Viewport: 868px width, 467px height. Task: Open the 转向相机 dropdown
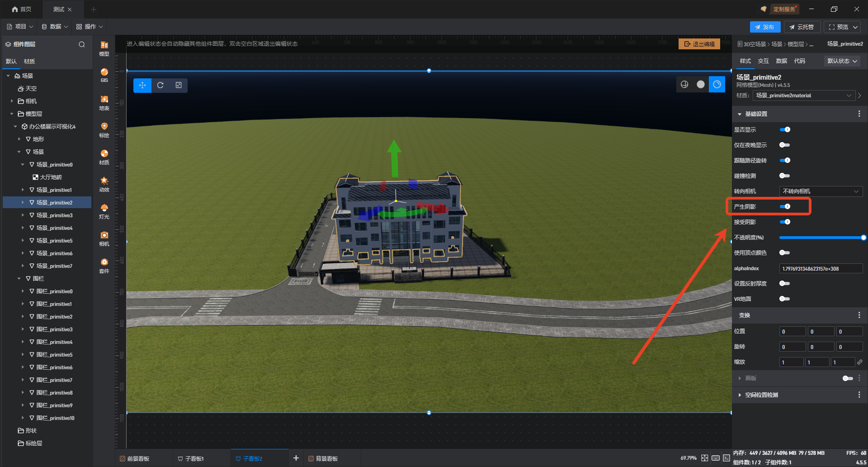[x=821, y=191]
